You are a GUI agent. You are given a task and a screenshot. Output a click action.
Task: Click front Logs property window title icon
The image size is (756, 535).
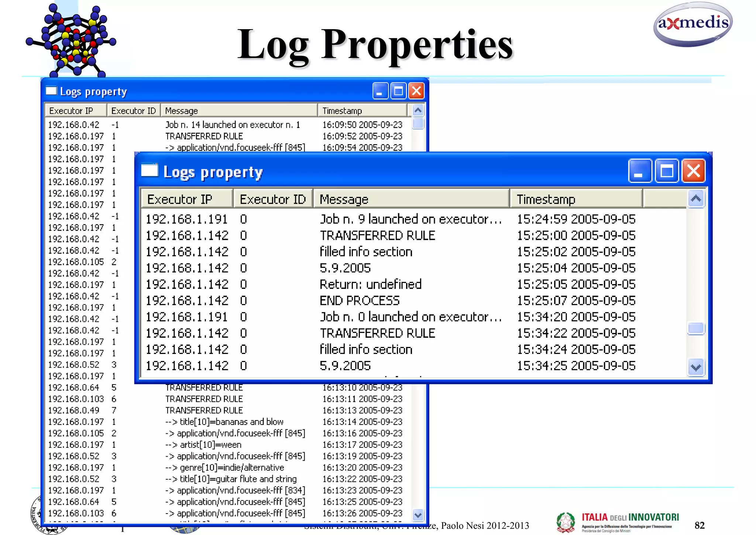coord(150,171)
